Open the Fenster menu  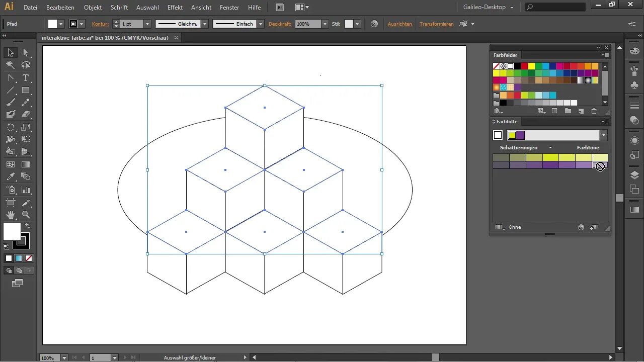tap(229, 8)
